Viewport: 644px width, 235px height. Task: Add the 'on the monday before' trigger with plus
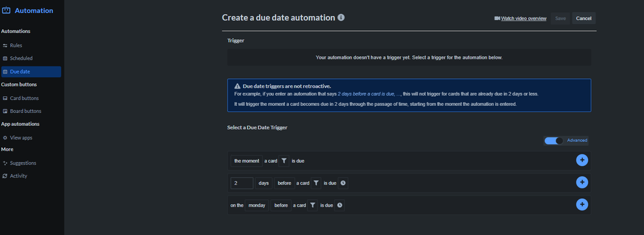pyautogui.click(x=582, y=205)
